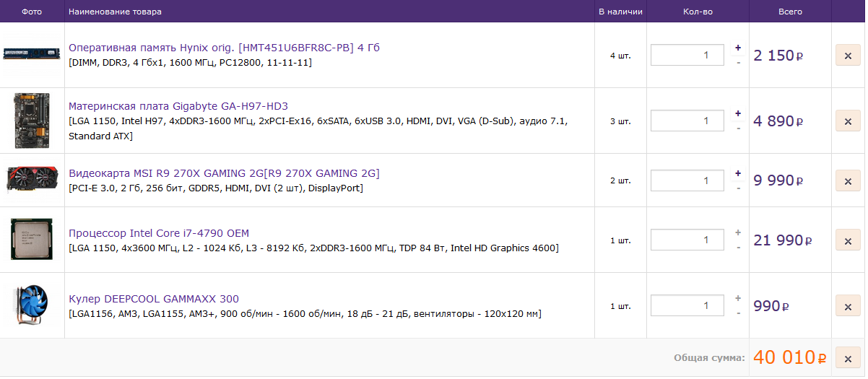Focus quantity field for DEEPCOOL cooler

point(687,305)
